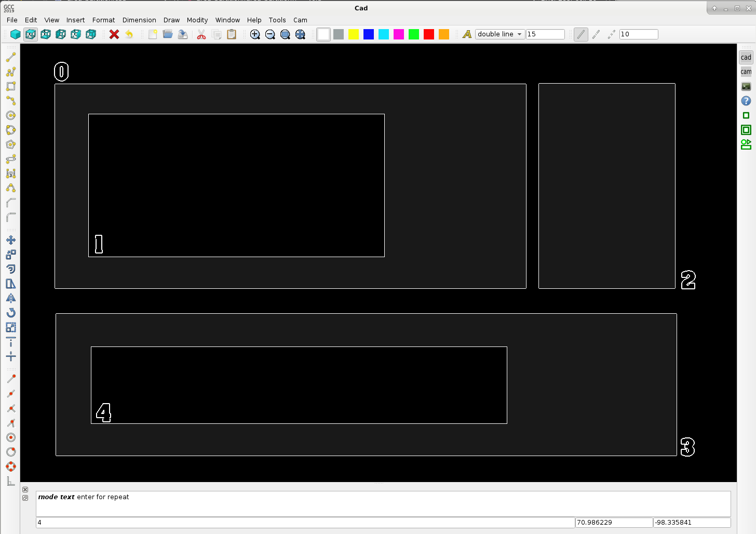Click the command input field
The width and height of the screenshot is (756, 534).
click(305, 523)
